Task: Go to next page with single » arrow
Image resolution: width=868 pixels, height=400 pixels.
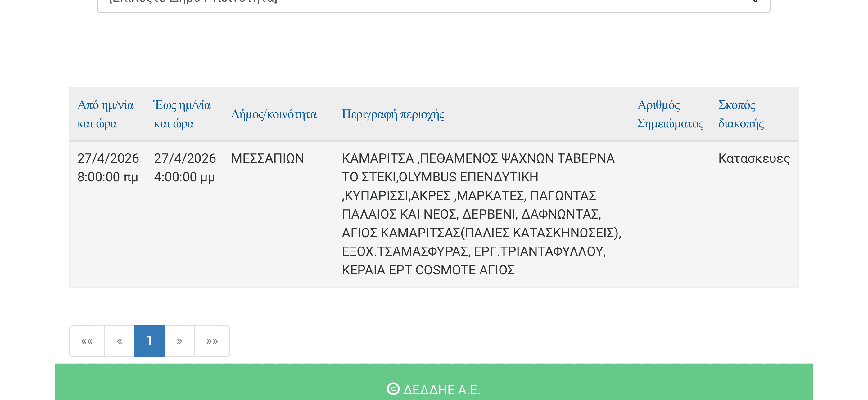Action: pos(179,341)
